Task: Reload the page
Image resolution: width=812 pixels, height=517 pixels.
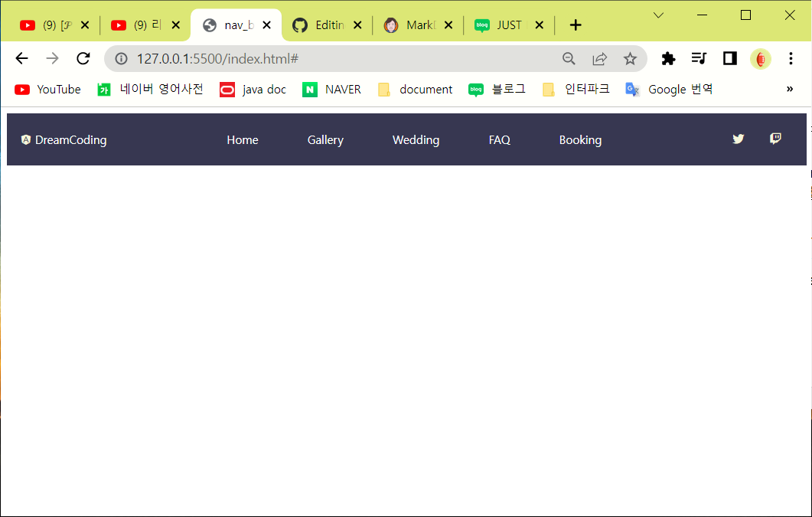Action: (x=83, y=58)
